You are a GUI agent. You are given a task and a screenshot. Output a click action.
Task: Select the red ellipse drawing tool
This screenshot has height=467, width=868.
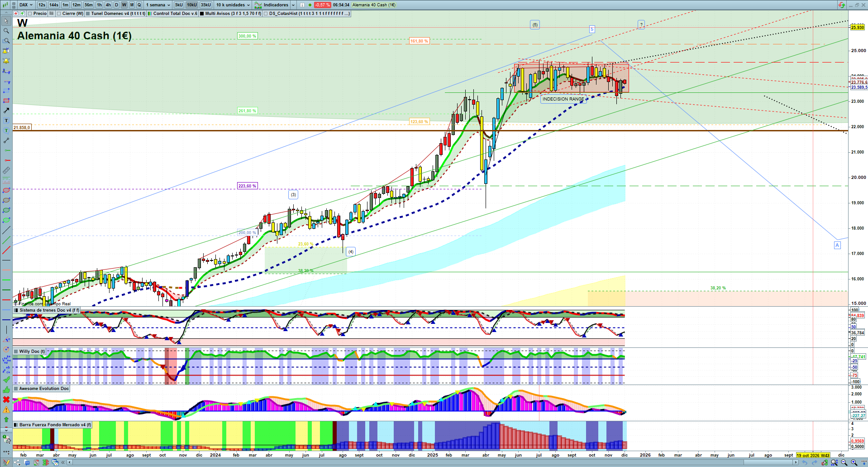pyautogui.click(x=6, y=191)
